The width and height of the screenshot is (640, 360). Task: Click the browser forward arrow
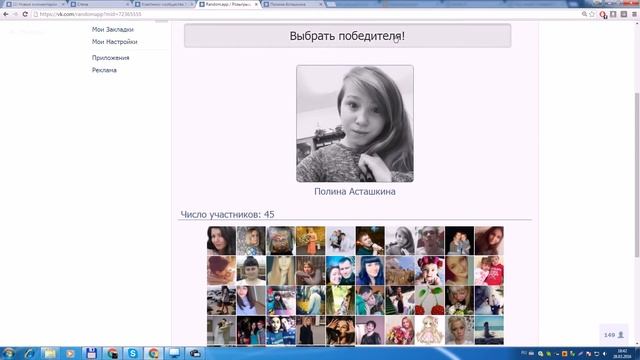coord(16,14)
